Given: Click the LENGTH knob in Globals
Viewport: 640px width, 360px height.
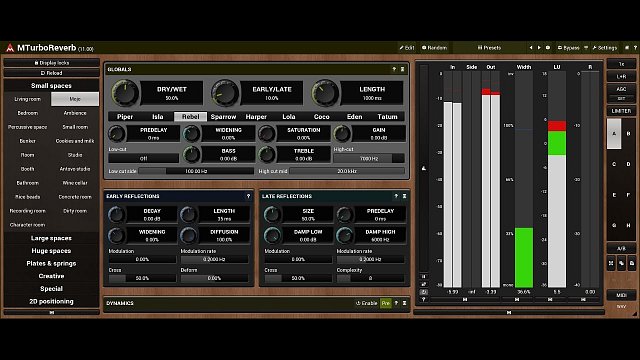Looking at the screenshot, I should pos(325,93).
